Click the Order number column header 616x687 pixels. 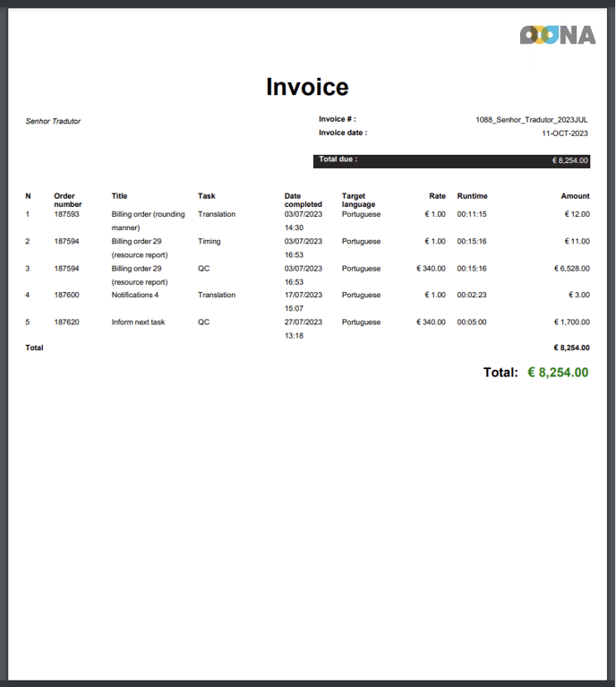pyautogui.click(x=67, y=200)
